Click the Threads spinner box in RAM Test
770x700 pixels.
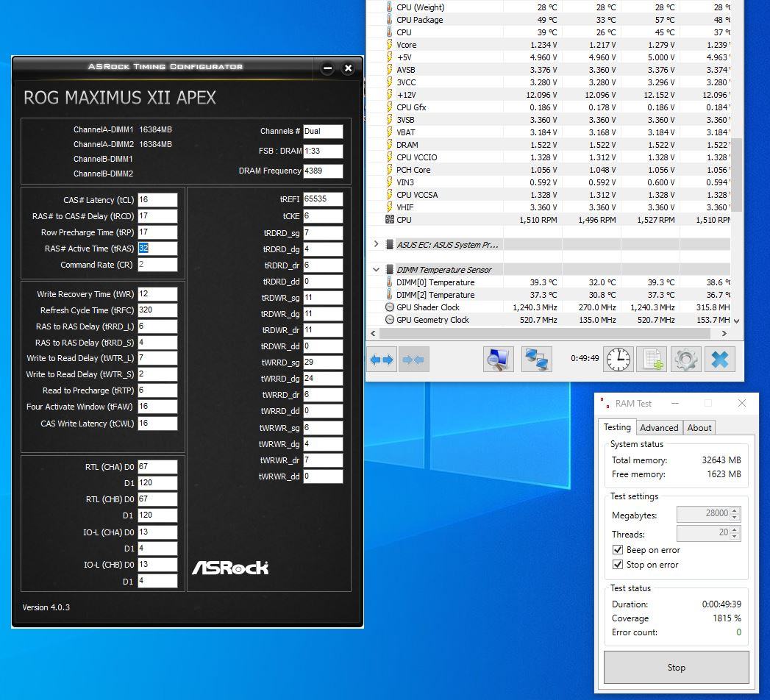[708, 533]
